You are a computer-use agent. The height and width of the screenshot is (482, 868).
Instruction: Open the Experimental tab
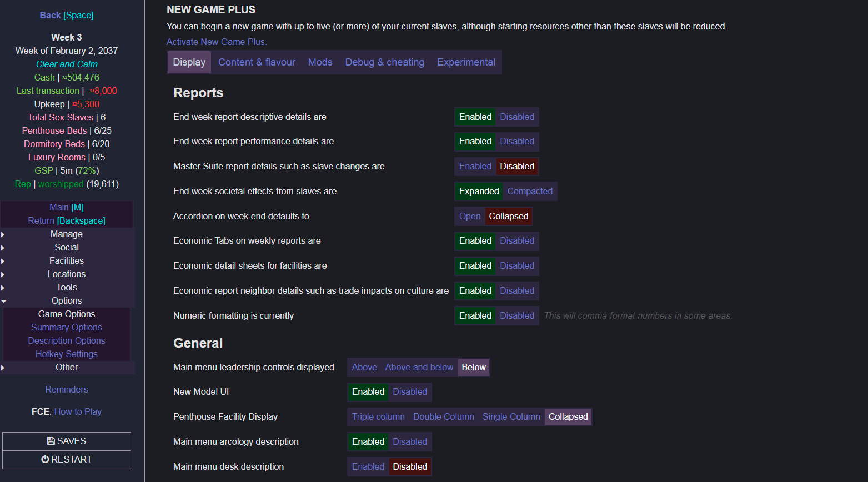pyautogui.click(x=466, y=62)
